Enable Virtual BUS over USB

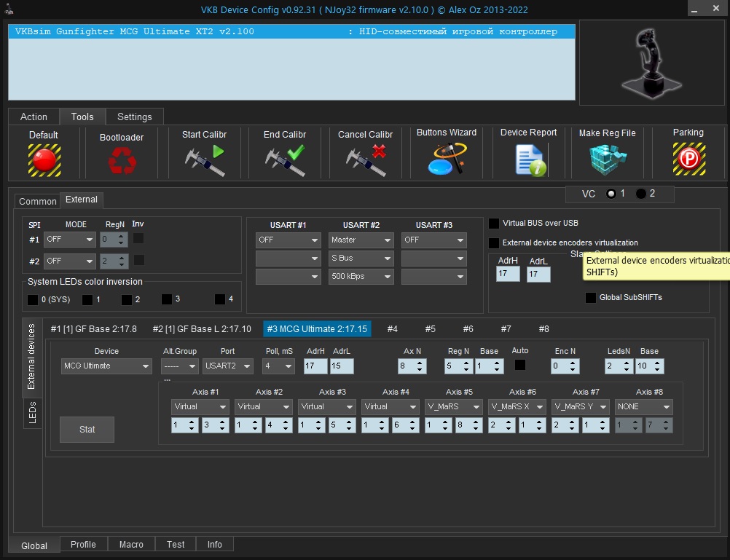click(493, 224)
